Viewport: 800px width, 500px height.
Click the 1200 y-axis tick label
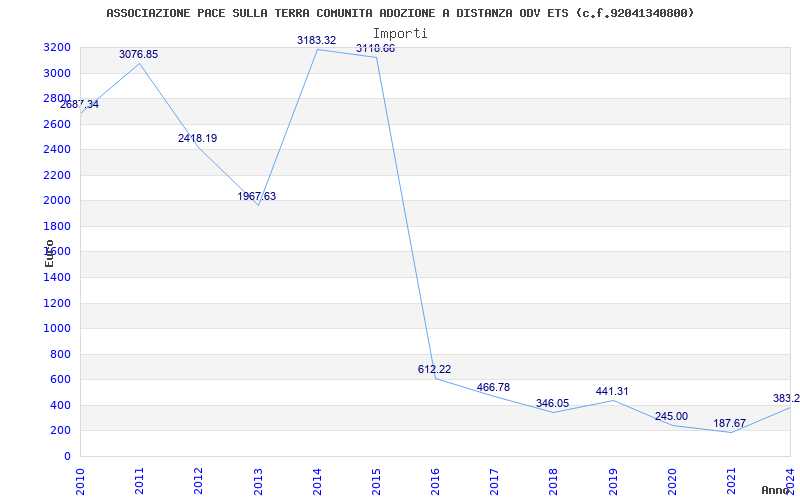[57, 304]
